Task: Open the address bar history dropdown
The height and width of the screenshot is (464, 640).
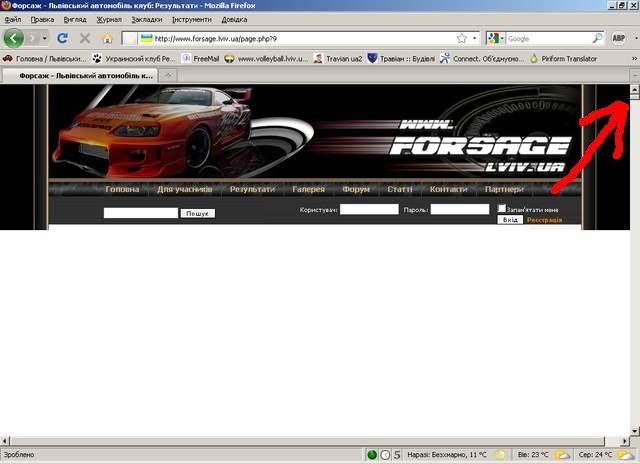Action: click(475, 38)
